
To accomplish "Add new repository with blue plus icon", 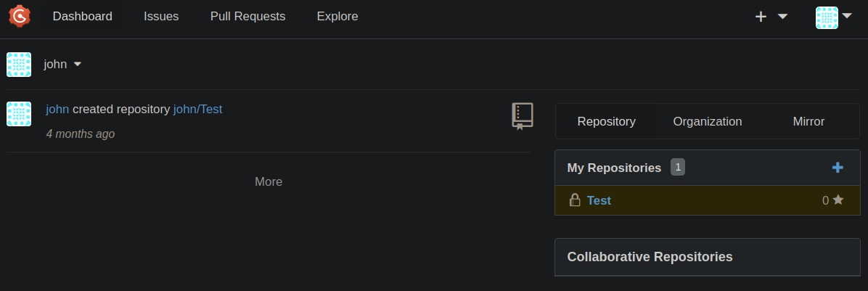I will coord(838,168).
